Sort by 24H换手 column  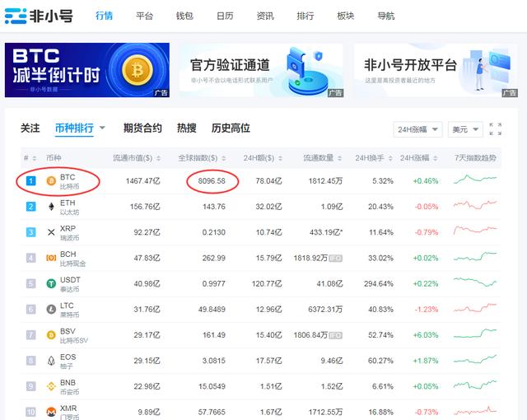pyautogui.click(x=374, y=158)
